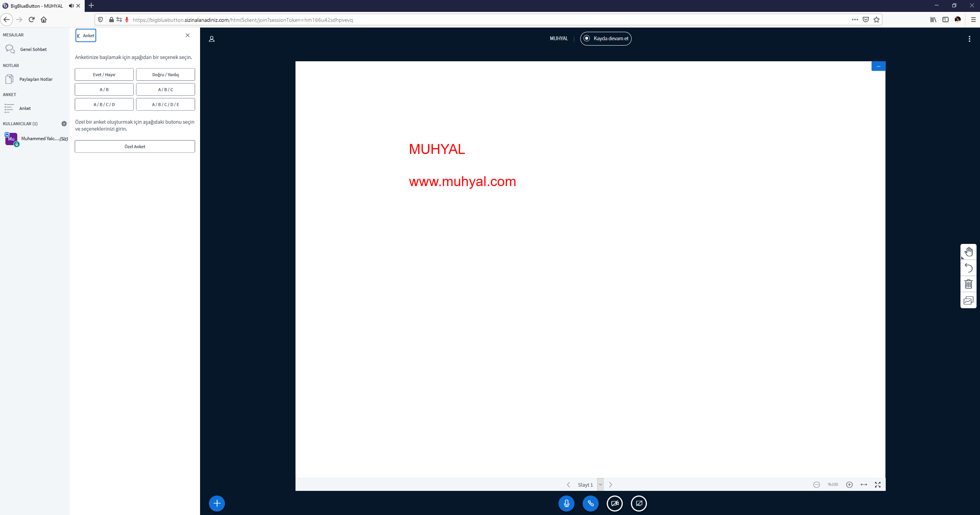Close the Anket panel with X
The height and width of the screenshot is (515, 980).
coord(187,35)
